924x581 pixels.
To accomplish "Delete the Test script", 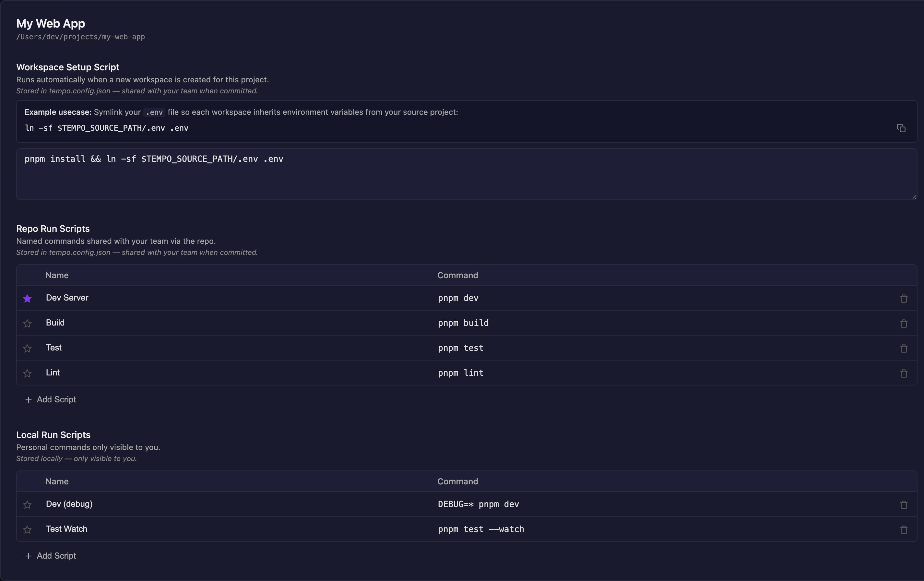I will [x=904, y=348].
